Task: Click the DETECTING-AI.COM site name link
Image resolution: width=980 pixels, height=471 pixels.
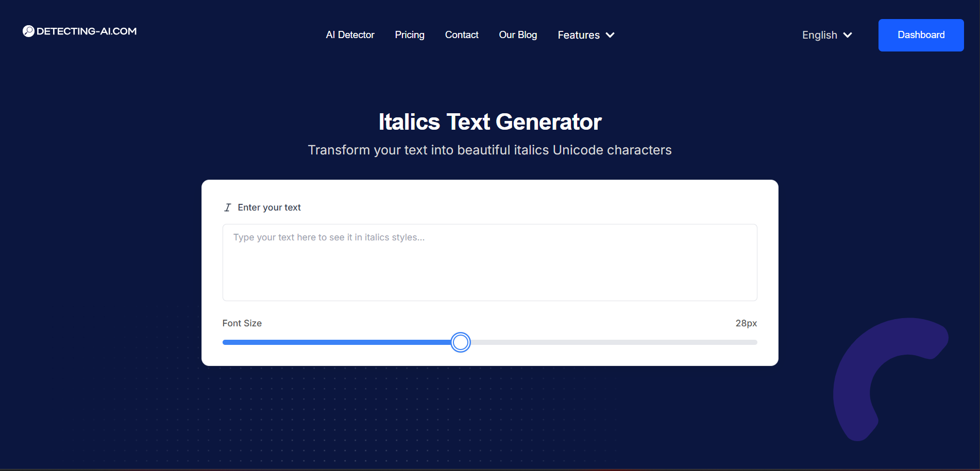Action: [x=86, y=31]
